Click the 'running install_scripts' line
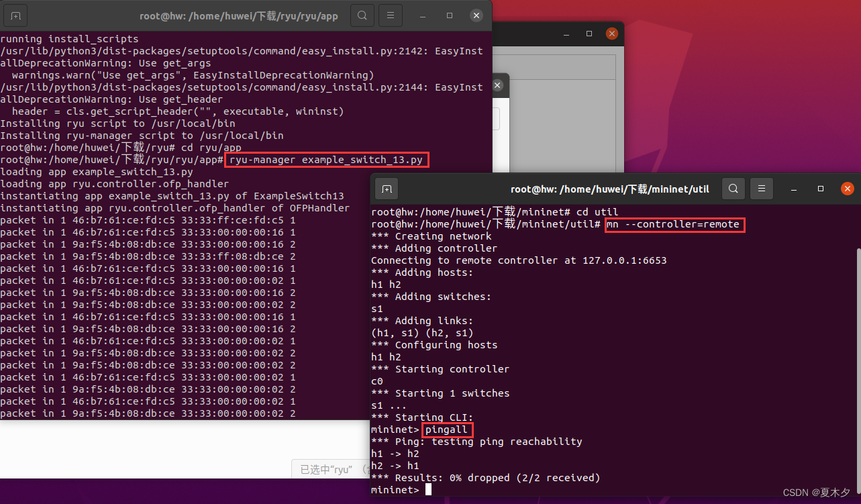Image resolution: width=861 pixels, height=504 pixels. (69, 39)
